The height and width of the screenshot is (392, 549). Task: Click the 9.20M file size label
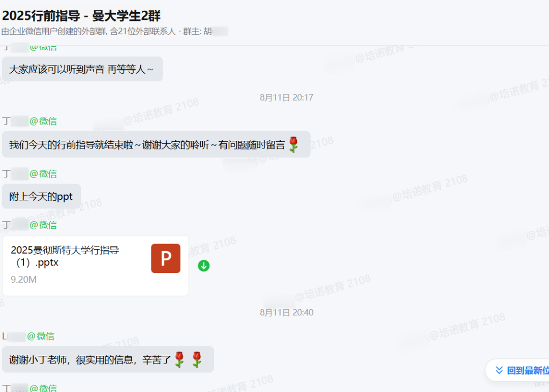pos(23,280)
